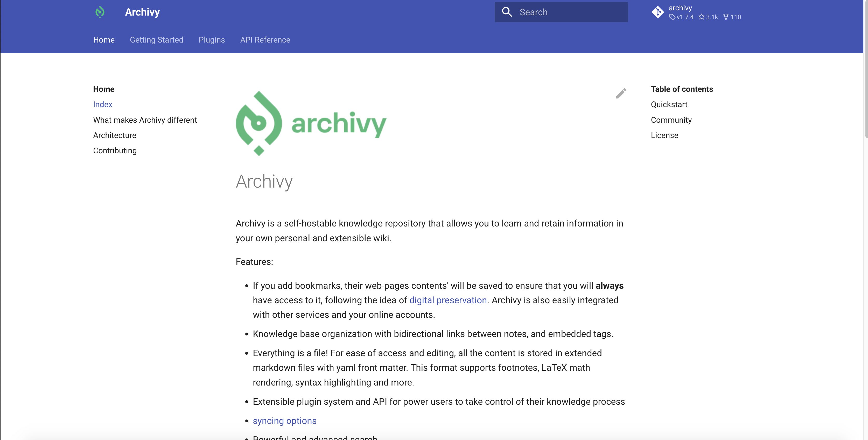Click the diamond version tag icon
Image resolution: width=868 pixels, height=440 pixels.
(x=672, y=17)
